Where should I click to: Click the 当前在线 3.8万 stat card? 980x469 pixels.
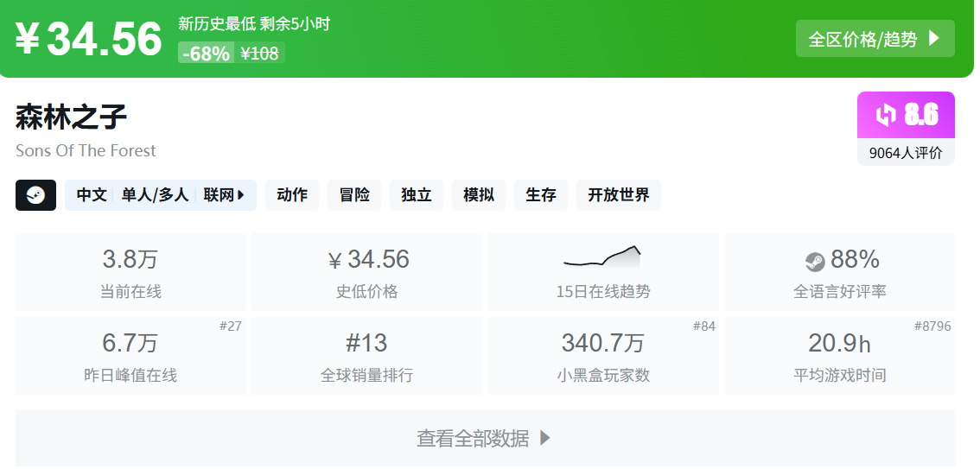130,272
